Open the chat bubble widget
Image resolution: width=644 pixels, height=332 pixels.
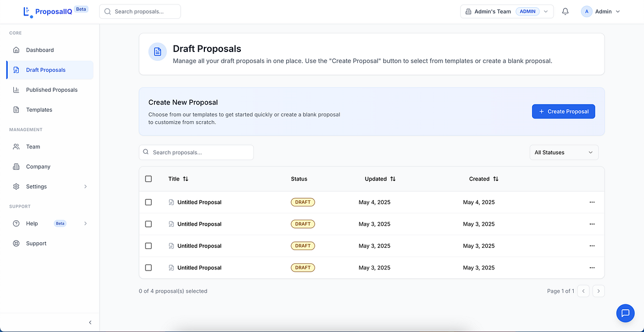625,313
